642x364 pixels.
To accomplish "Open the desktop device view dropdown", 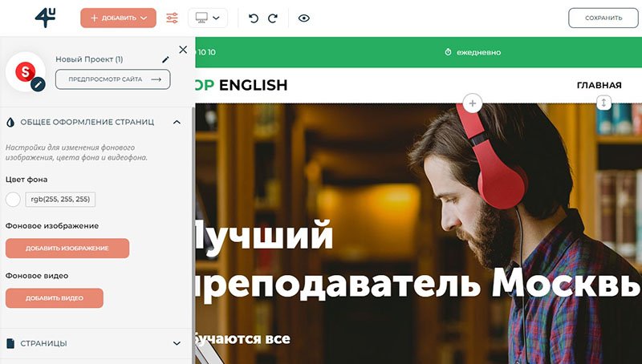I will point(208,18).
